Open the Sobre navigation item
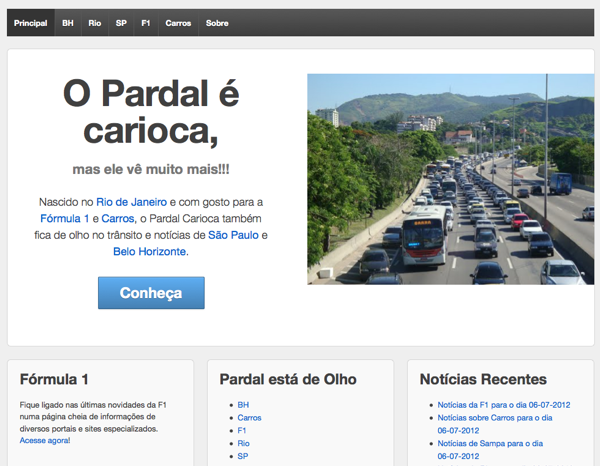Image resolution: width=600 pixels, height=466 pixels. [x=217, y=23]
